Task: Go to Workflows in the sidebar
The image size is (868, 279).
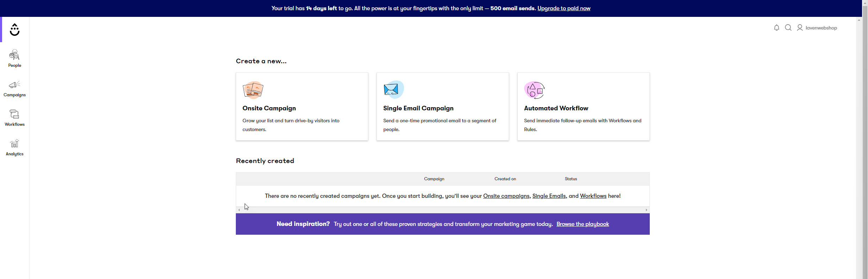Action: (x=14, y=118)
